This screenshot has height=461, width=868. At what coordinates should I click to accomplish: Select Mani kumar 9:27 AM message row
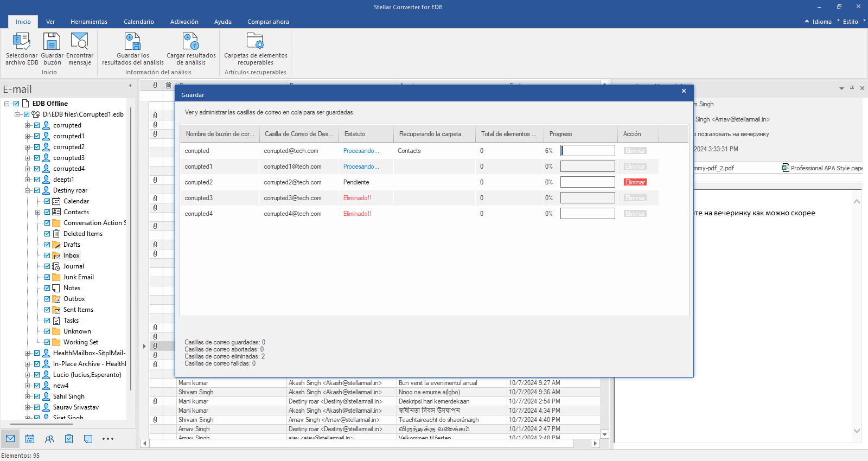click(374, 383)
